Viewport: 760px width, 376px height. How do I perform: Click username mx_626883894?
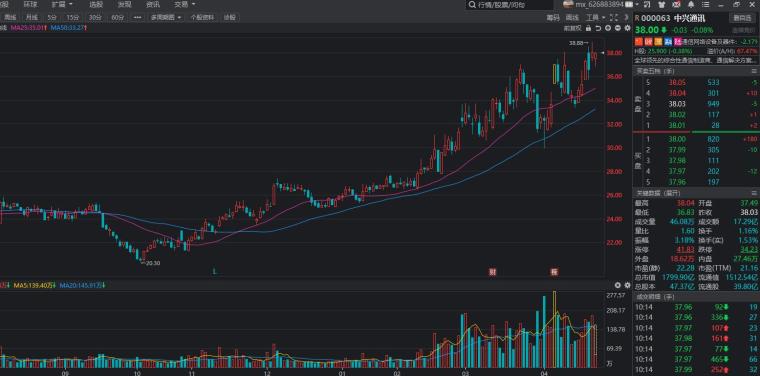pos(599,4)
